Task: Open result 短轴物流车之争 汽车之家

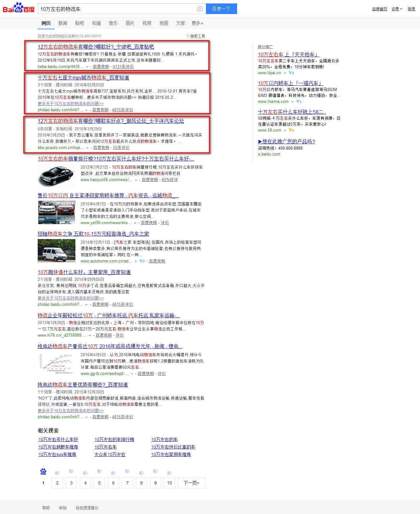Action: point(93,234)
